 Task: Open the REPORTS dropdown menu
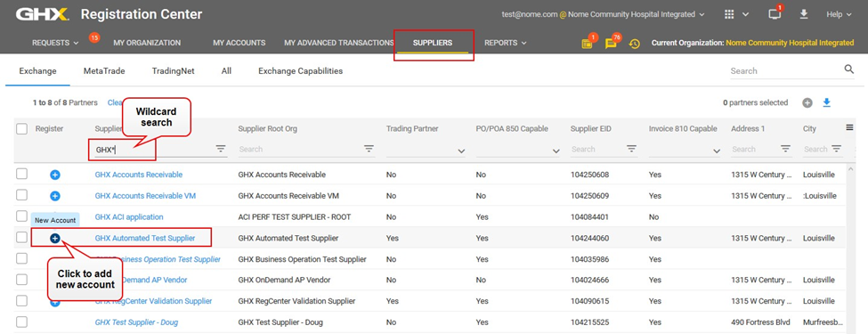point(506,43)
